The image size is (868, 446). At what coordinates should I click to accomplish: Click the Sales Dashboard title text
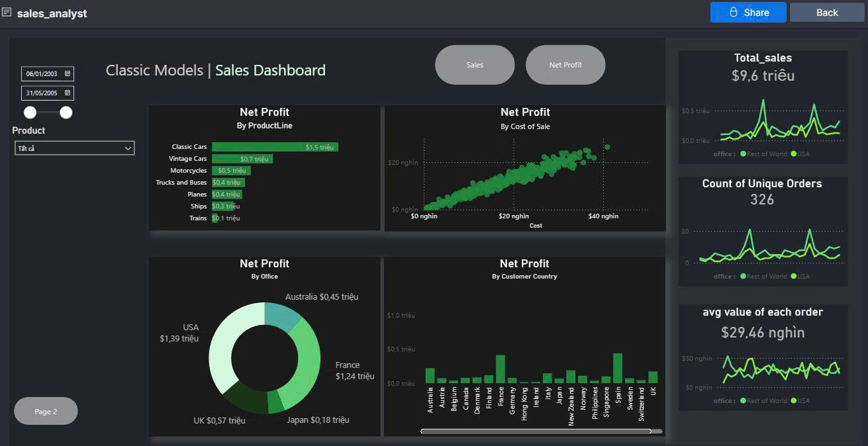tap(270, 70)
